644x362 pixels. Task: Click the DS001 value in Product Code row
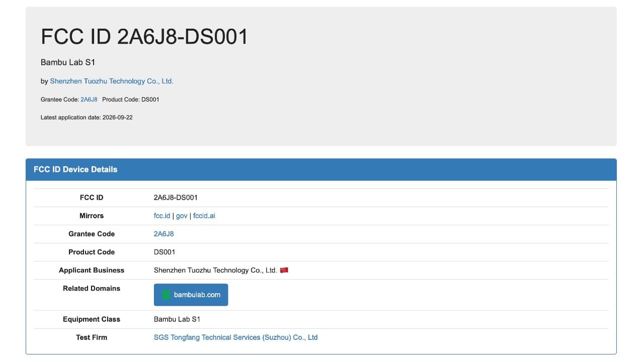coord(165,252)
